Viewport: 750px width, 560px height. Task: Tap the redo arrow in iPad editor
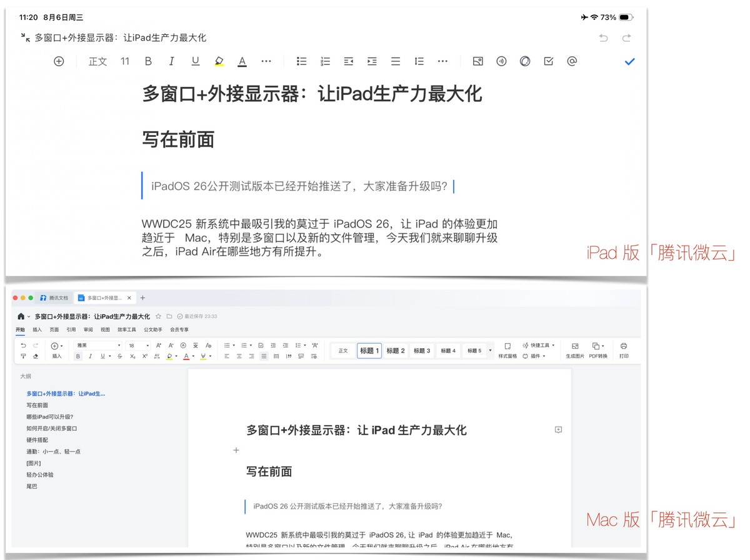[x=626, y=38]
